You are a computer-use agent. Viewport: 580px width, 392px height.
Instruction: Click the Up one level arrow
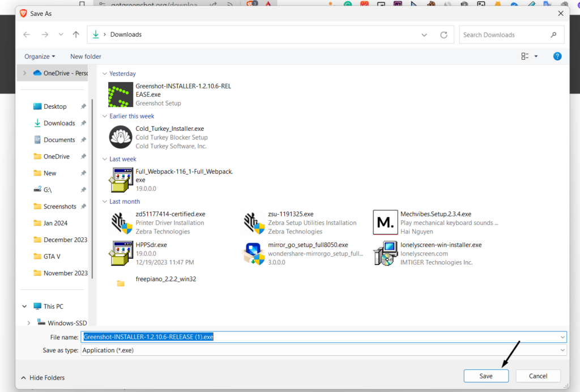(76, 35)
